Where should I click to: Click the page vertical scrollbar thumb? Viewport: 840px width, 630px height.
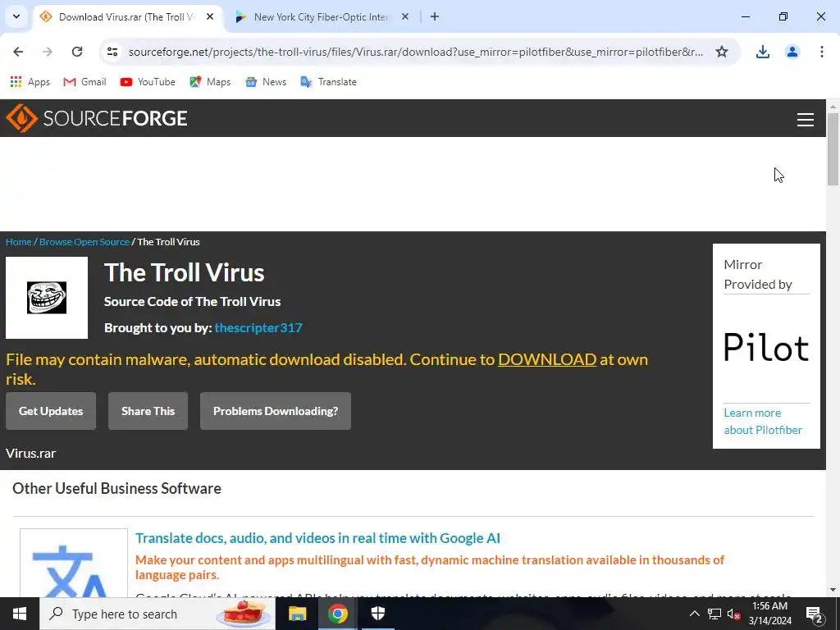pyautogui.click(x=833, y=149)
